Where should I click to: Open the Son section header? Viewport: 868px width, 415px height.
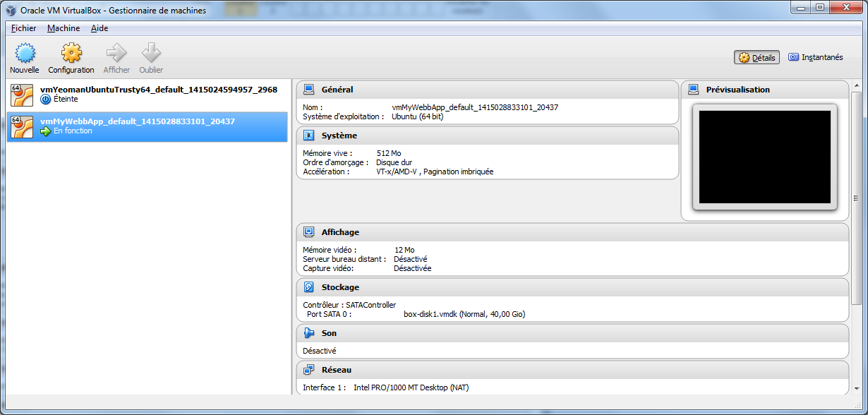click(572, 333)
